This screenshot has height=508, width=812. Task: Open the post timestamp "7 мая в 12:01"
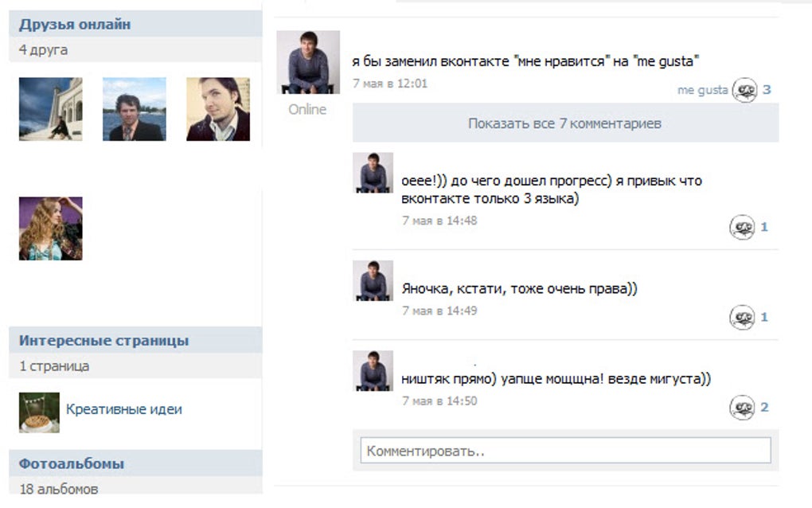pyautogui.click(x=392, y=81)
